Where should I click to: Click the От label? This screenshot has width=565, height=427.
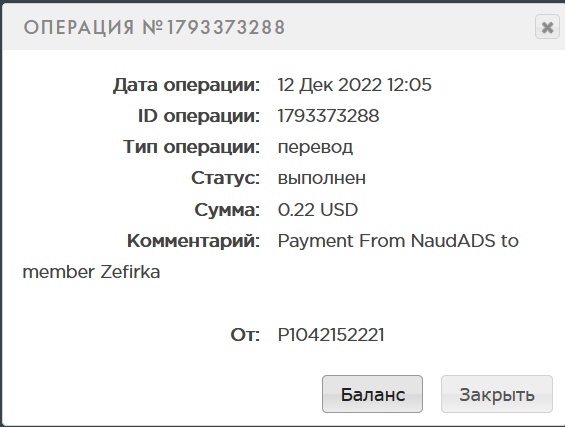[245, 335]
